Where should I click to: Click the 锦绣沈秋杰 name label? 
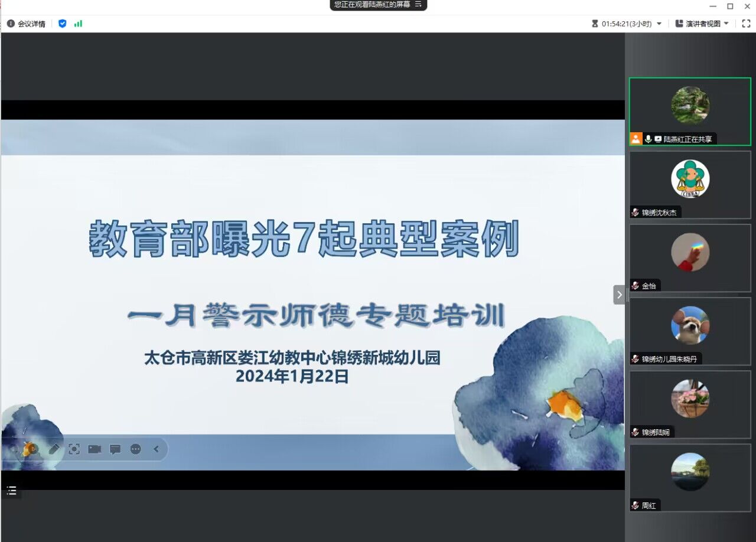point(659,213)
